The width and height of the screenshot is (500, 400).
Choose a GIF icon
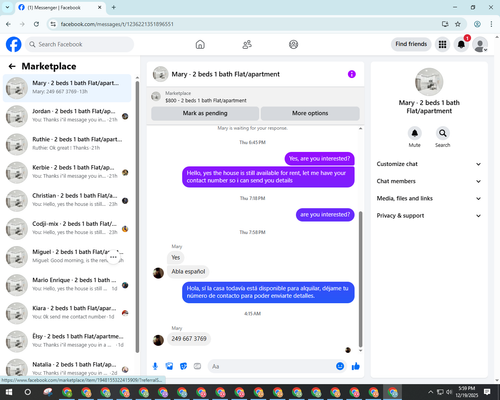[x=197, y=366]
